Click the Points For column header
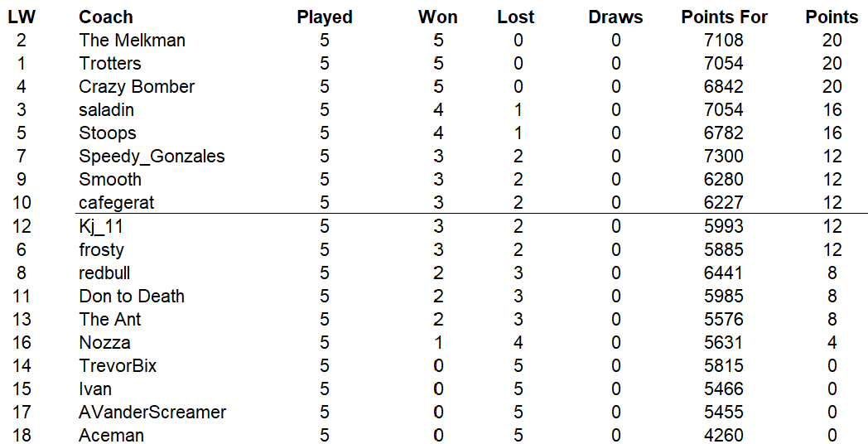Screen dimensions: 868x444 pos(724,17)
